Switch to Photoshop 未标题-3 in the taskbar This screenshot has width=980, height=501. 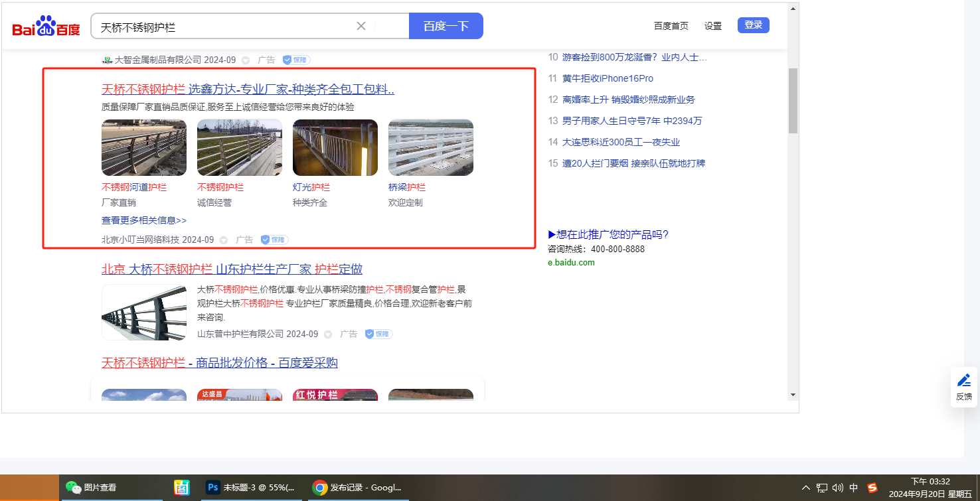click(250, 488)
